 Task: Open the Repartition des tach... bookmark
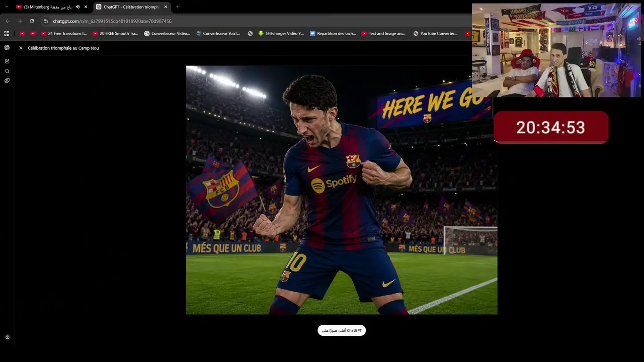coord(333,34)
